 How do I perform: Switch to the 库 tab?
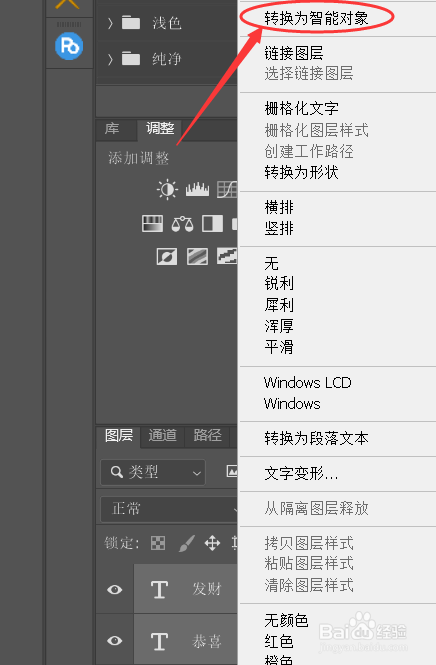[x=112, y=129]
